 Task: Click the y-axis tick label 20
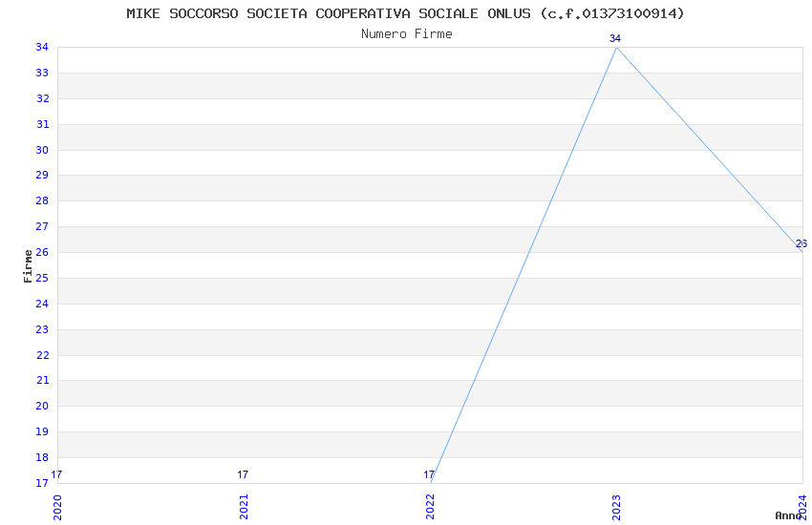[42, 406]
